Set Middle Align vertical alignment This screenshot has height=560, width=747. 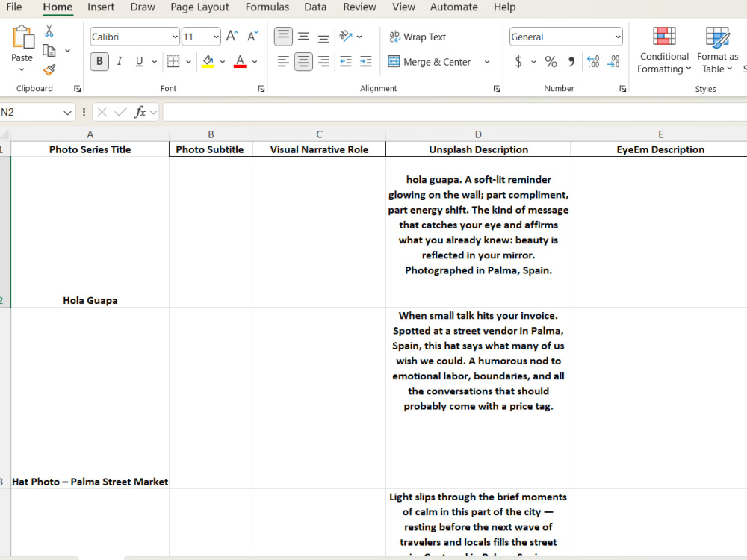coord(303,37)
